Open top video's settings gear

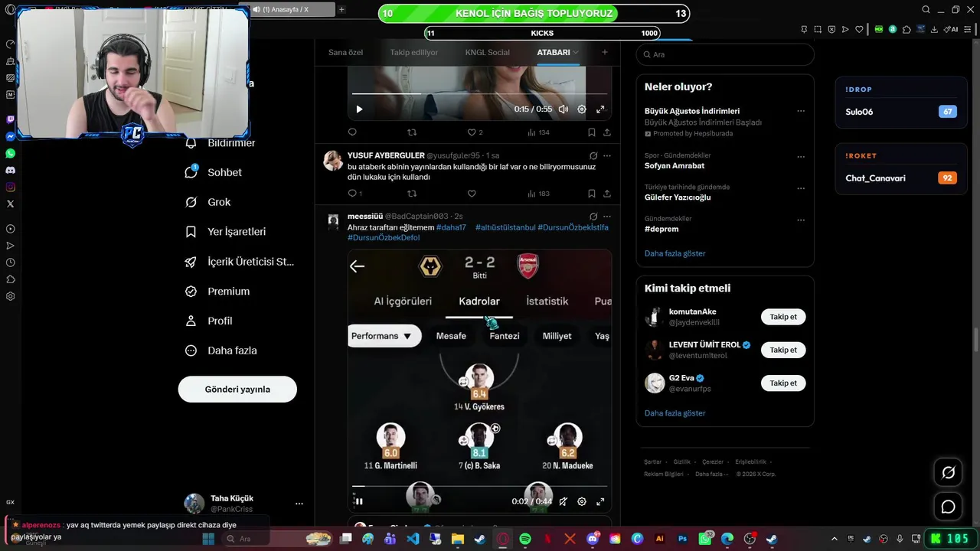582,109
